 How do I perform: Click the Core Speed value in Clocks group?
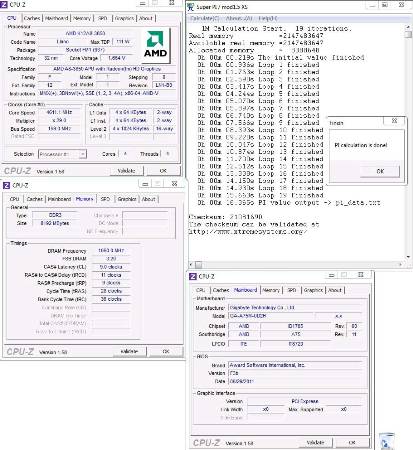tap(59, 112)
